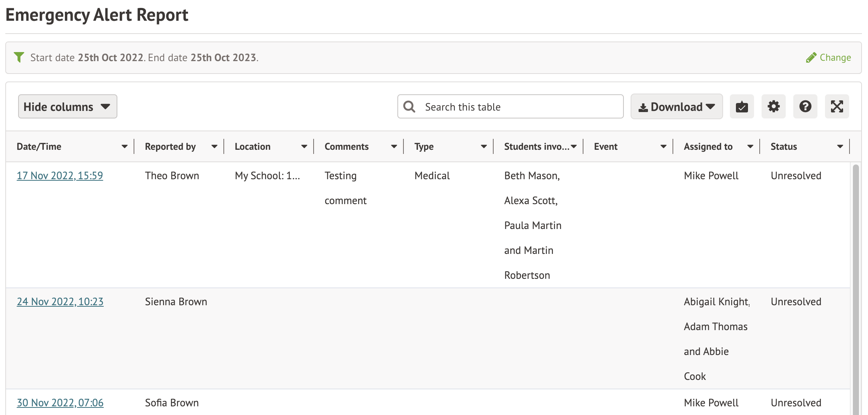The width and height of the screenshot is (868, 415).
Task: Click the table vertical scrollbar
Action: (x=855, y=287)
